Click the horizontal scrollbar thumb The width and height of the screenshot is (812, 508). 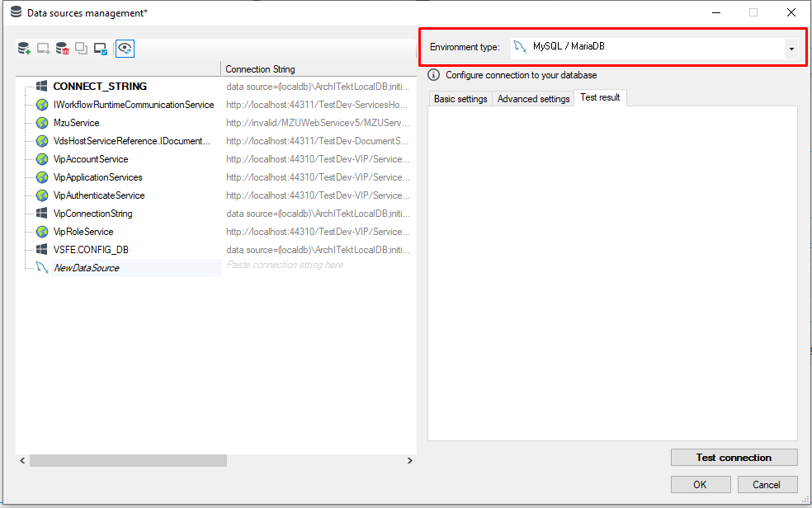point(128,460)
